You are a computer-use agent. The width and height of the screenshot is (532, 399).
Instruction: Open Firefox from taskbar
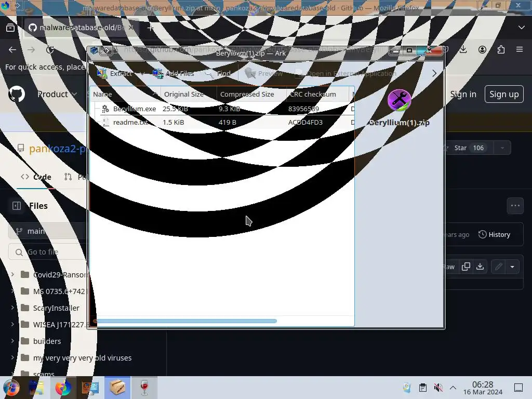point(63,388)
